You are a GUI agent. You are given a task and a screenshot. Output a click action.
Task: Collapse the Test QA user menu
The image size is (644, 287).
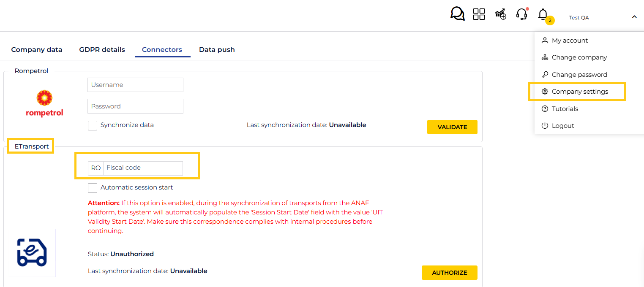click(x=634, y=17)
